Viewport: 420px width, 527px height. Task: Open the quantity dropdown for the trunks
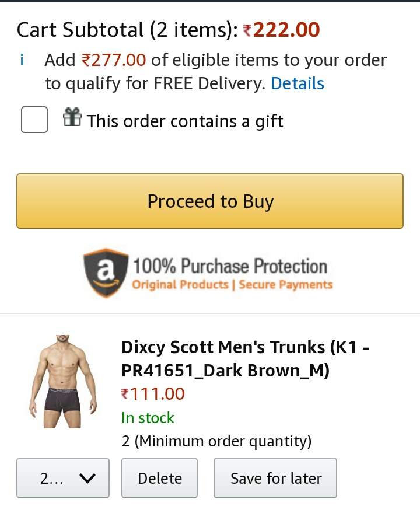point(63,479)
